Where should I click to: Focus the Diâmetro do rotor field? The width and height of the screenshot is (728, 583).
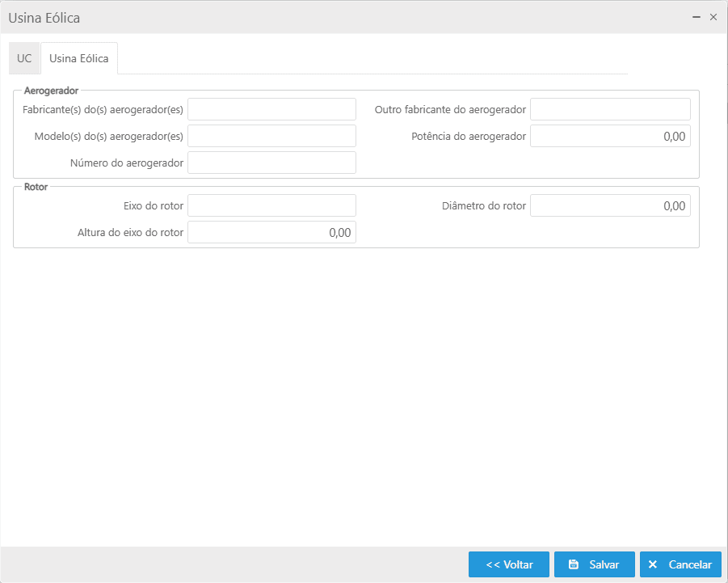pos(610,205)
